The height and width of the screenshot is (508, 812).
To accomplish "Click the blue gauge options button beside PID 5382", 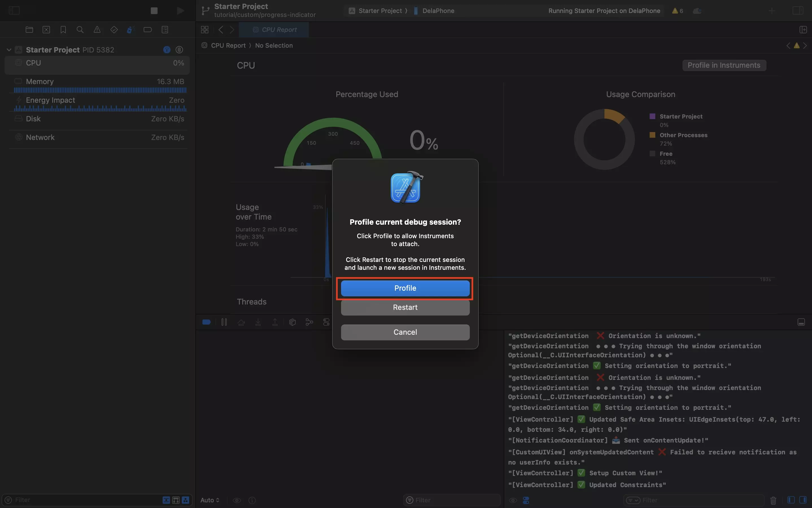I will [x=167, y=50].
